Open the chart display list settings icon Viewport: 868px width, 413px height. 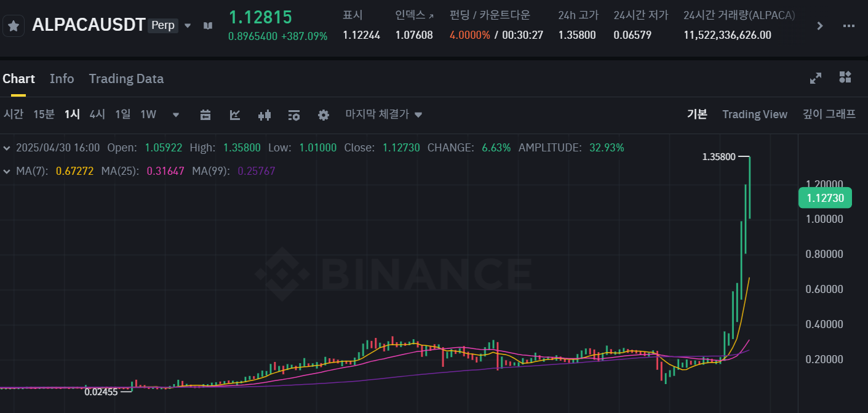294,114
